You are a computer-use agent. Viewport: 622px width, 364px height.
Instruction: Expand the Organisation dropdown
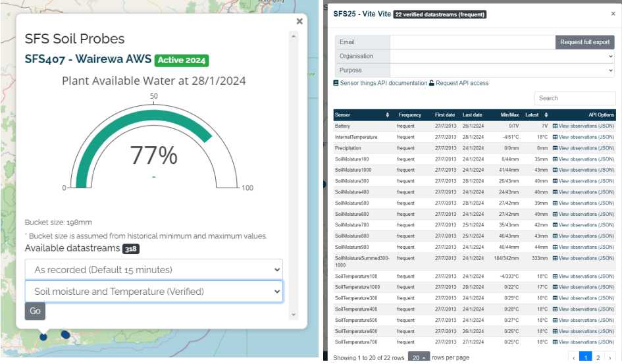coord(502,57)
